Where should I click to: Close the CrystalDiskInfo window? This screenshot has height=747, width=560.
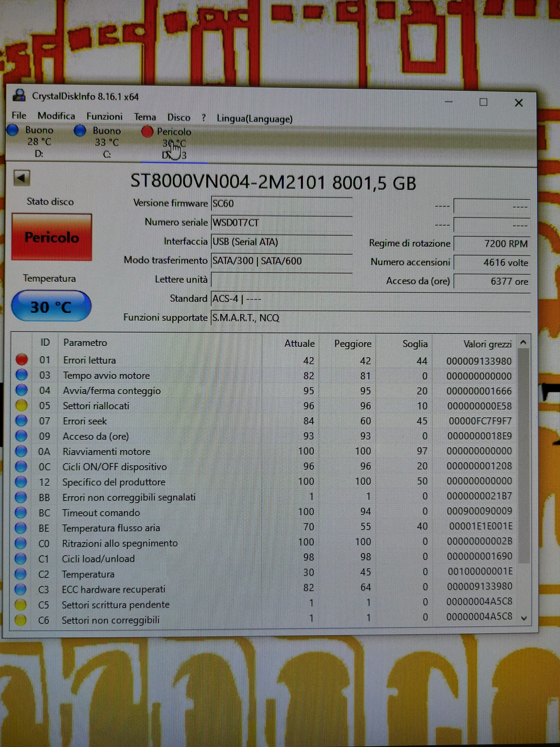click(519, 103)
